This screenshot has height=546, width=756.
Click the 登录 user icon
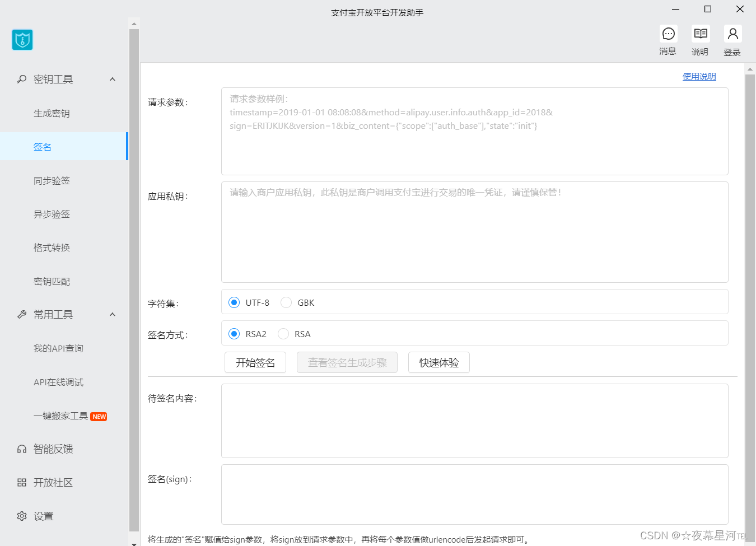(x=732, y=34)
